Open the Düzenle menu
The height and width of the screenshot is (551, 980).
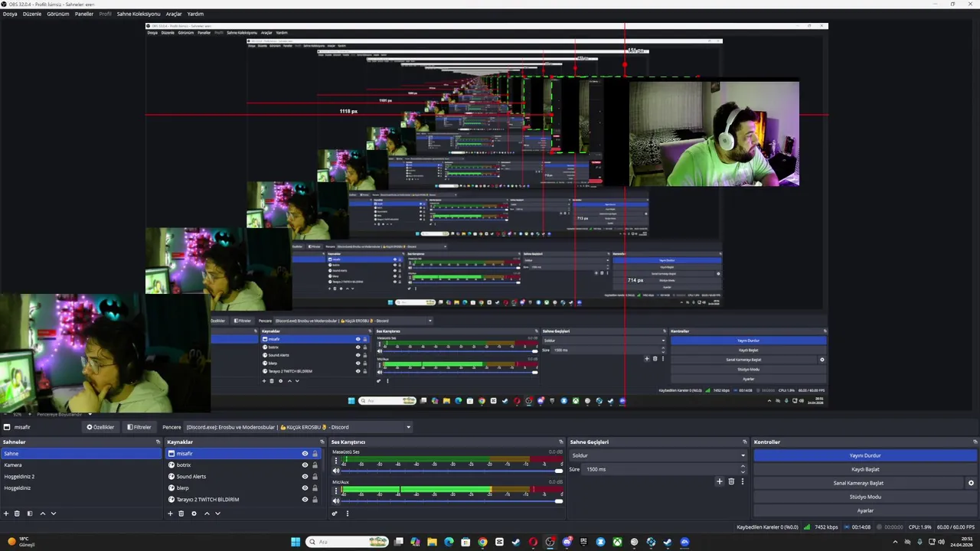tap(32, 14)
